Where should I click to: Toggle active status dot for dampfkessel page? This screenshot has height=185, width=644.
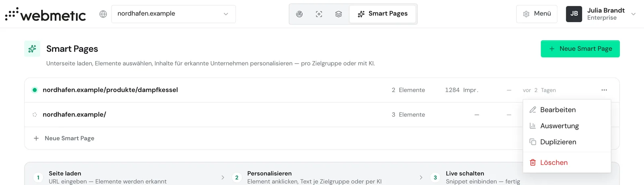pyautogui.click(x=35, y=90)
